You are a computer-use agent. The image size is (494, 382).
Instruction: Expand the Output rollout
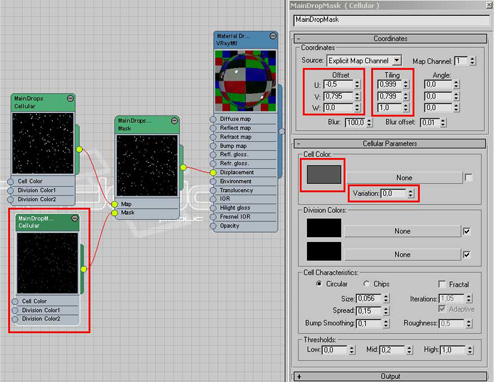[x=390, y=376]
